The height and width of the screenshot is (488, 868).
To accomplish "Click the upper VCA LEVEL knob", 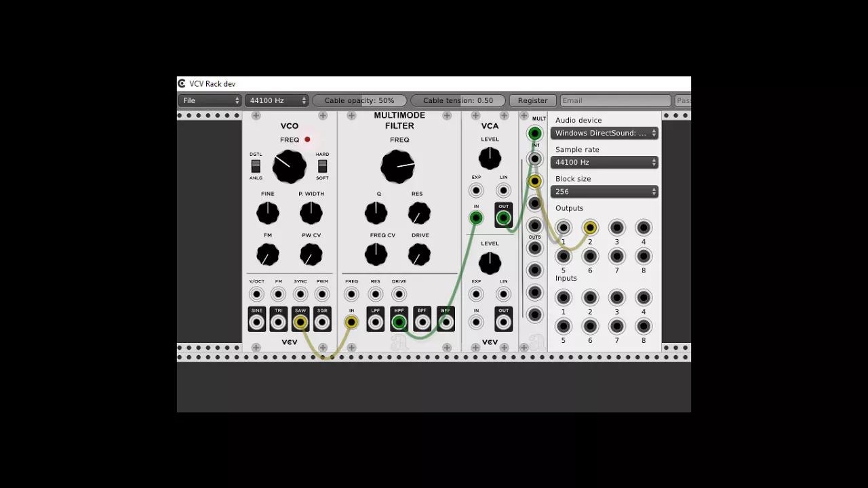I will [x=490, y=158].
